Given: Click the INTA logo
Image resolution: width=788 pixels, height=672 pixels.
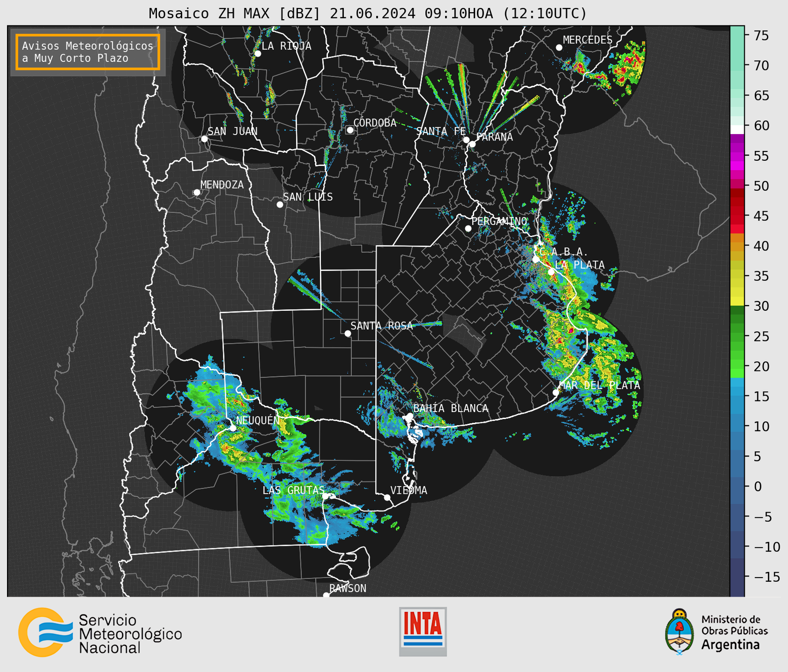Looking at the screenshot, I should [x=423, y=631].
